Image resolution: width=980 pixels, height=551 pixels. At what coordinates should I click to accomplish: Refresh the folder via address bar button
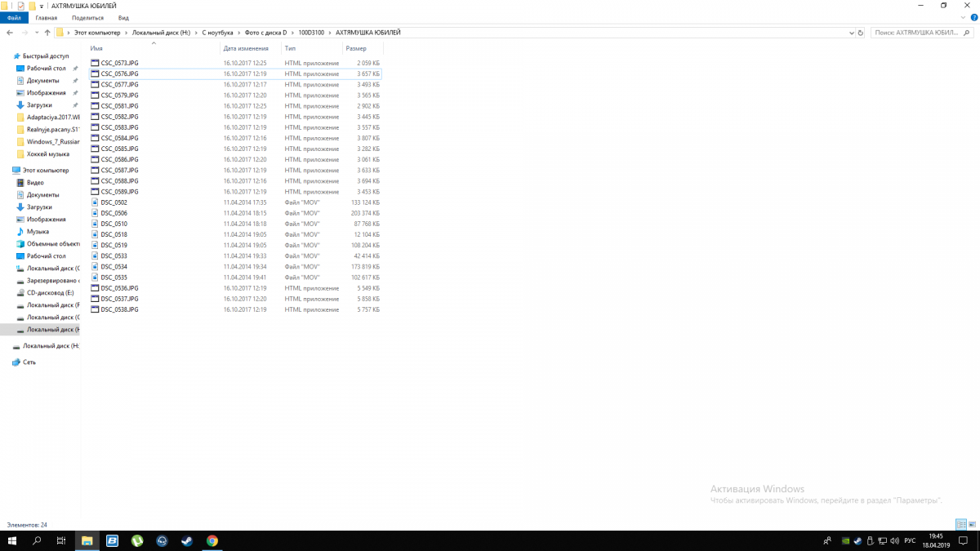coord(861,33)
